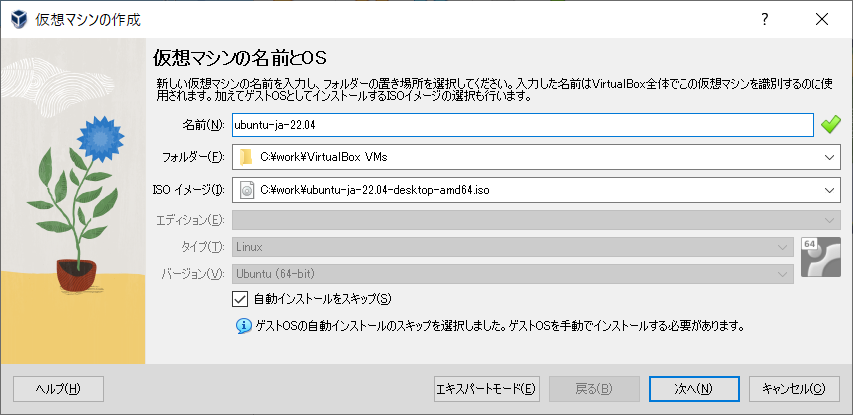Switch to エキスパートモード
Screen dimensions: 853x415
[x=486, y=389]
